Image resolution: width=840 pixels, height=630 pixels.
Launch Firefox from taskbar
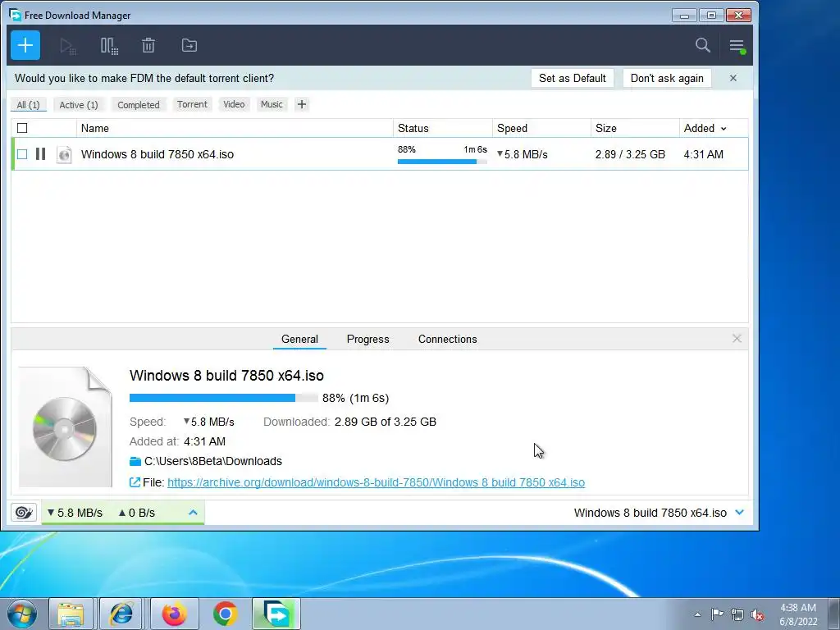(x=174, y=614)
